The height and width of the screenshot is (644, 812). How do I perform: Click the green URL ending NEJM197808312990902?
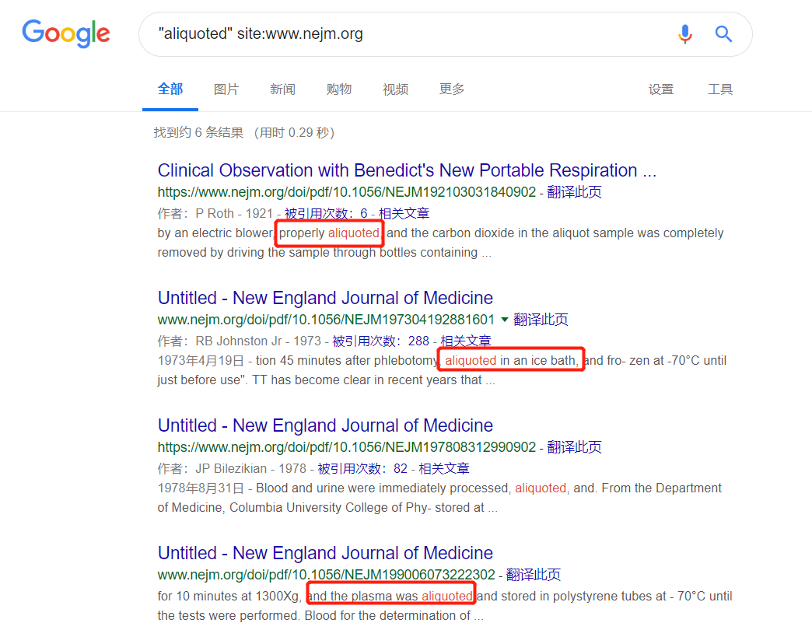[x=346, y=446]
